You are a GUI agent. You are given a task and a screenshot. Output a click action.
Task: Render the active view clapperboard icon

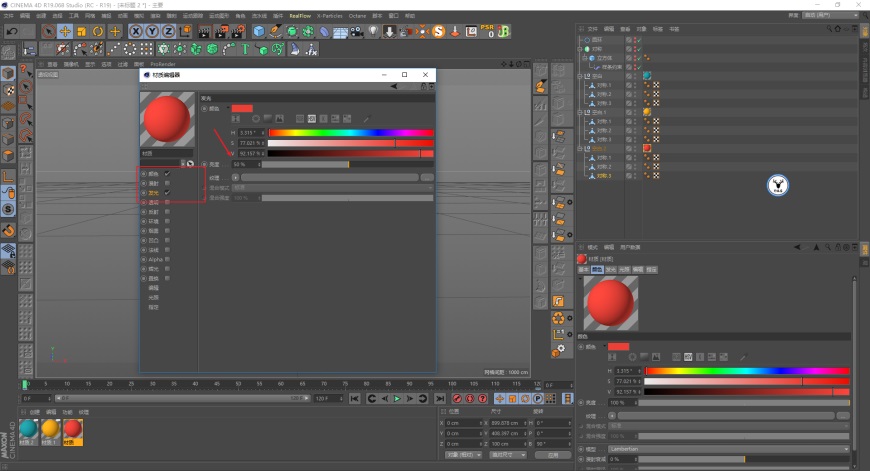click(x=204, y=32)
